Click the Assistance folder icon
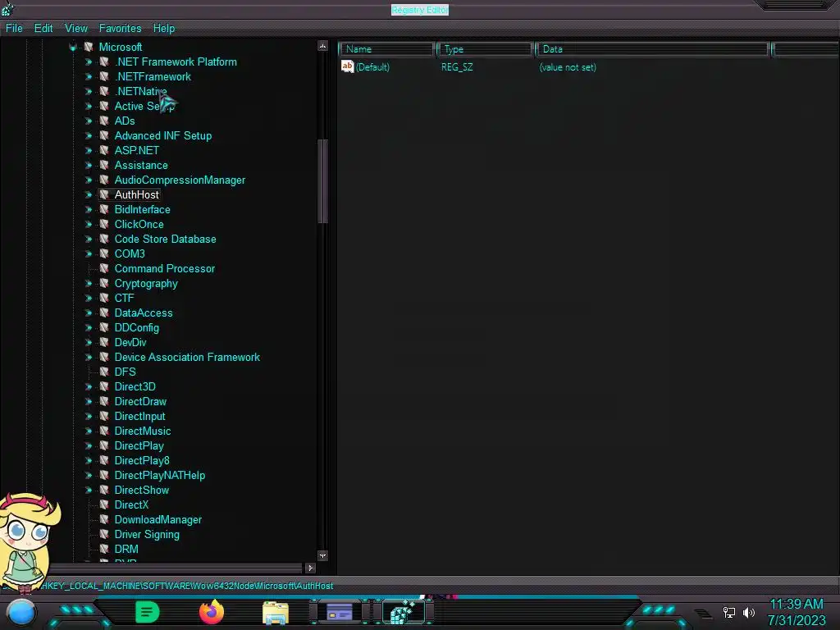The width and height of the screenshot is (840, 630). click(104, 165)
